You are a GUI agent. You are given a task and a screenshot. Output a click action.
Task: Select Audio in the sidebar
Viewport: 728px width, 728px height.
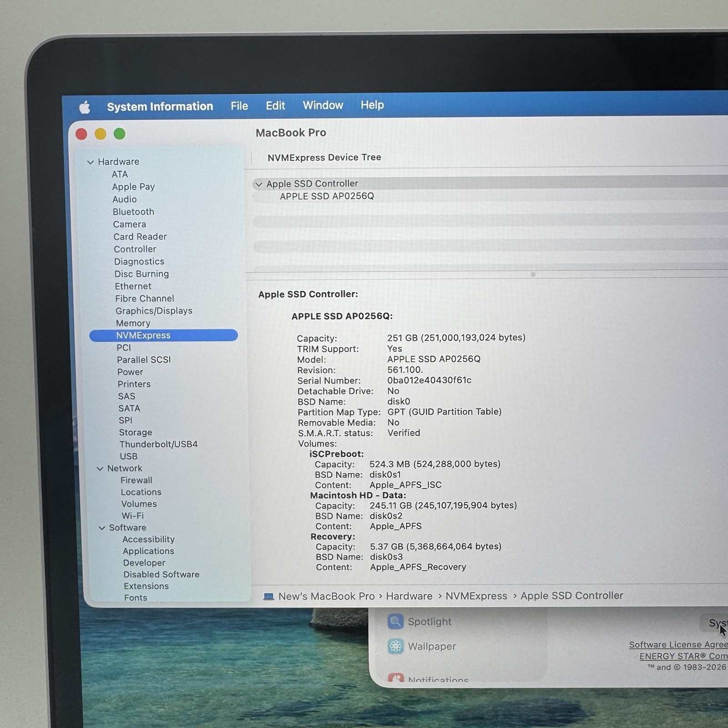125,199
